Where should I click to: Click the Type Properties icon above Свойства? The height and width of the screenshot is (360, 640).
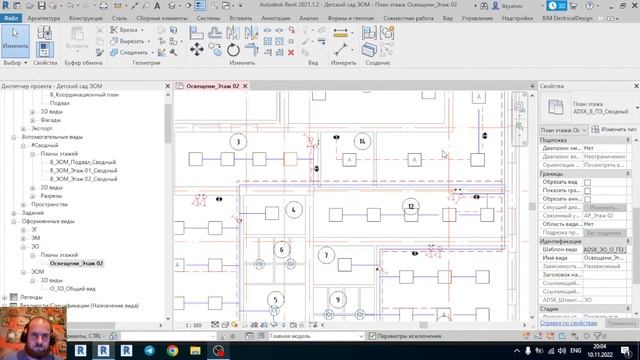point(44,33)
